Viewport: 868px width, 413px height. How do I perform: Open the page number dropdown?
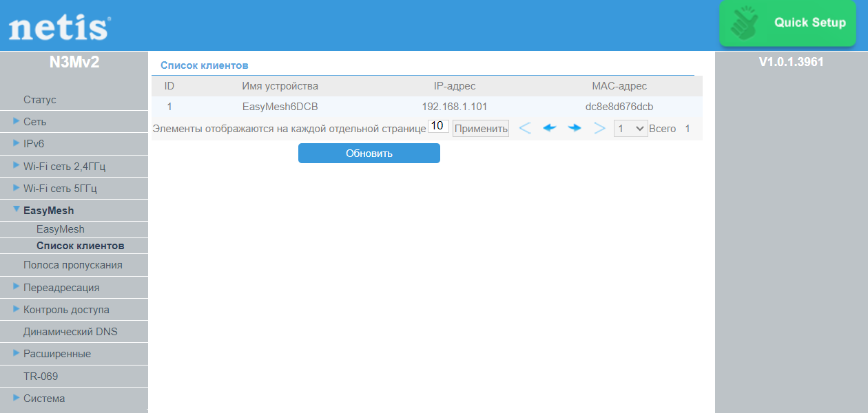[x=630, y=128]
